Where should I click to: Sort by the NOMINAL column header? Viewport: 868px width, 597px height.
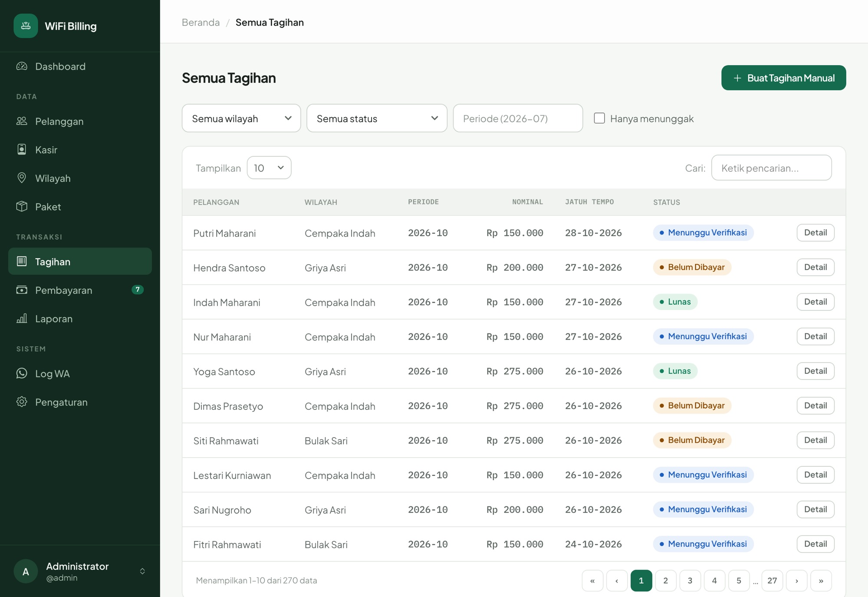(x=527, y=202)
